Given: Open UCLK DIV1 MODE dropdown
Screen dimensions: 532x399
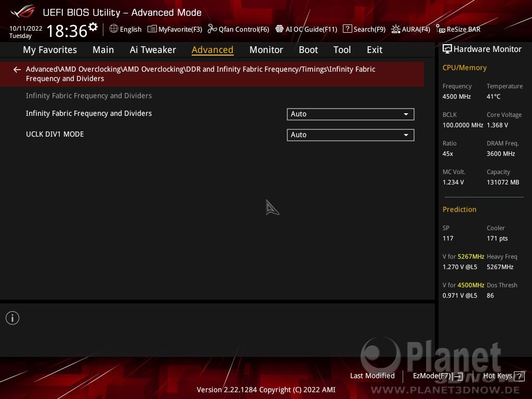Looking at the screenshot, I should pyautogui.click(x=351, y=135).
